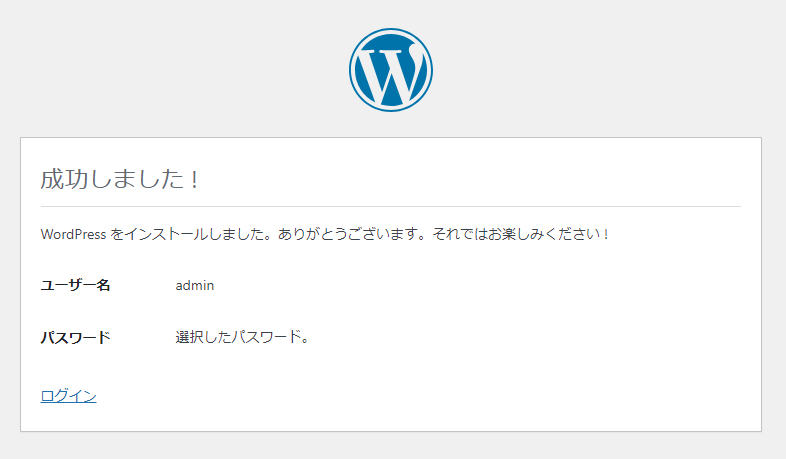Click the パスワード label
The image size is (786, 459).
point(75,337)
